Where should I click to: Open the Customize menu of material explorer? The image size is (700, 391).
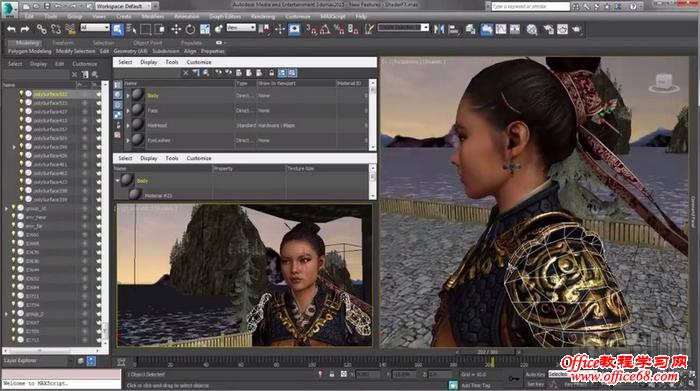(x=199, y=62)
